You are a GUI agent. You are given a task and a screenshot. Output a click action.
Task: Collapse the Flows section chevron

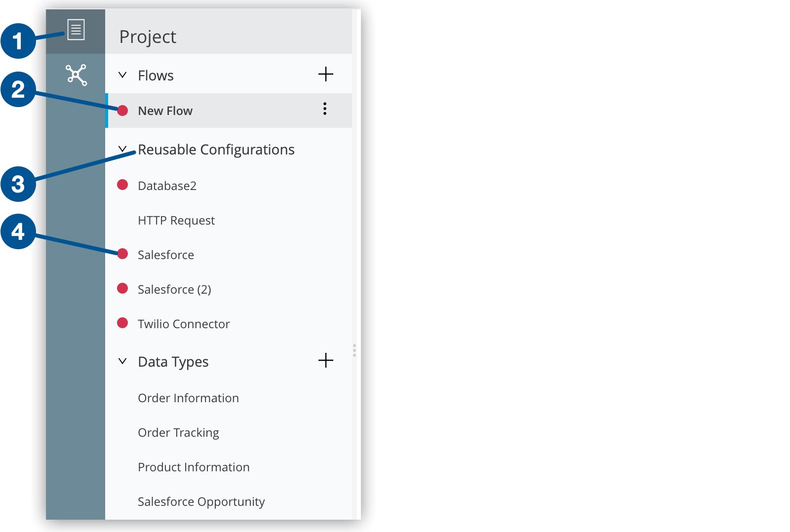[123, 75]
